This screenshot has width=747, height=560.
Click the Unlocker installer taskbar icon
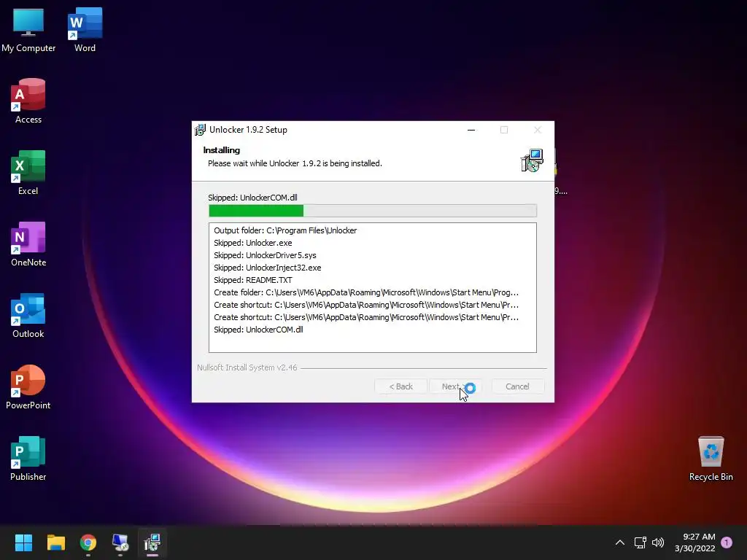[152, 542]
